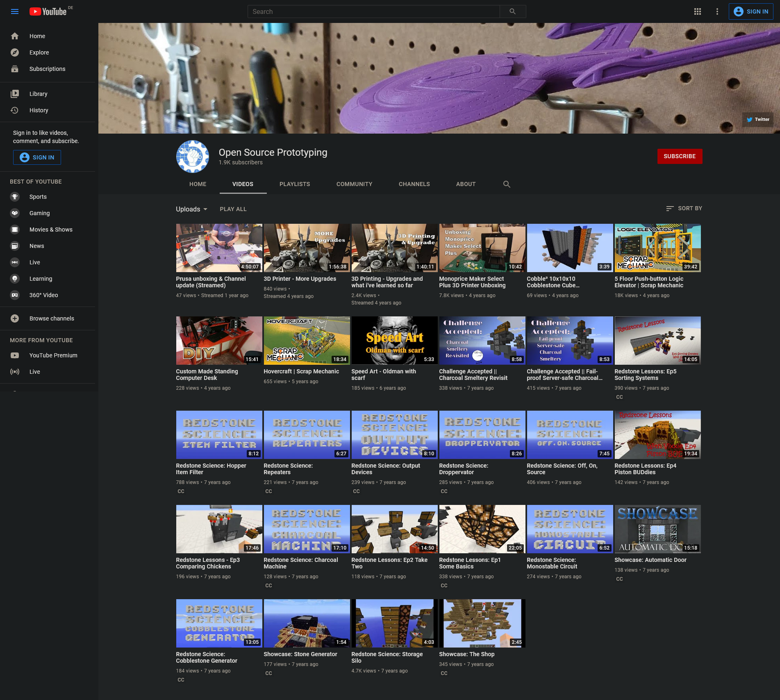Viewport: 780px width, 700px height.
Task: Open the settings three-dot menu
Action: 717,11
